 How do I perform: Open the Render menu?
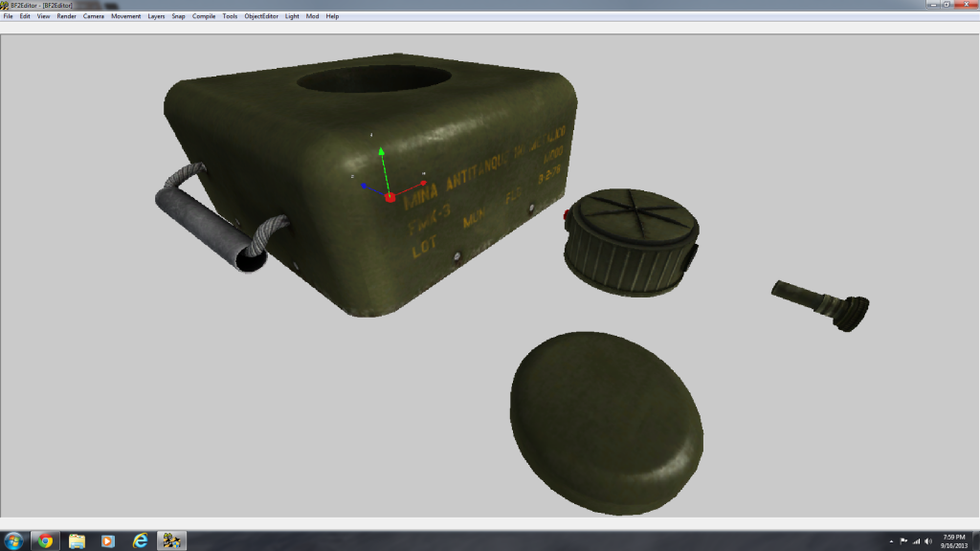66,16
